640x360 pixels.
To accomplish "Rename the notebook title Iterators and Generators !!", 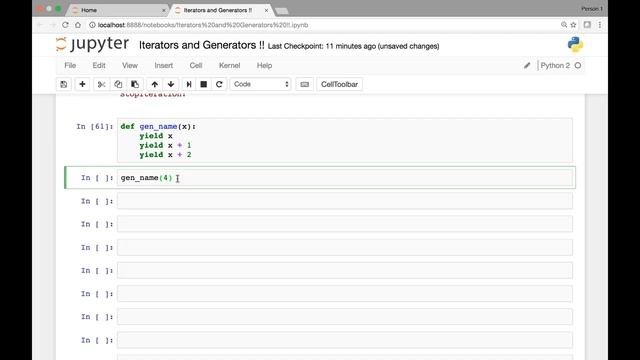I will point(202,45).
